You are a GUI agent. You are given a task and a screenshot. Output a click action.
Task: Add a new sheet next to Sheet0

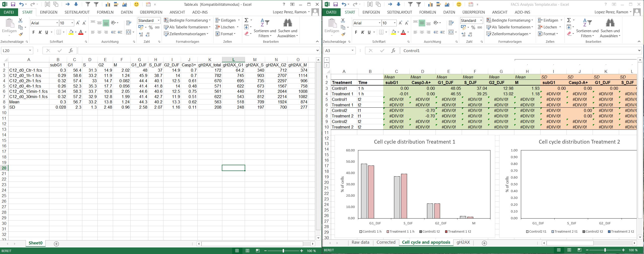[56, 244]
